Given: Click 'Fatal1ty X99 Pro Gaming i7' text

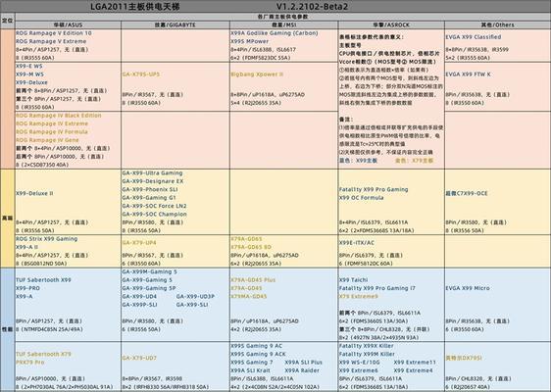Looking at the screenshot, I should point(377,288).
